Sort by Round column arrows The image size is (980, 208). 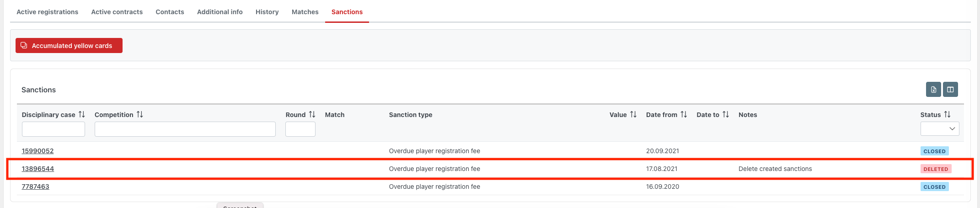(312, 114)
